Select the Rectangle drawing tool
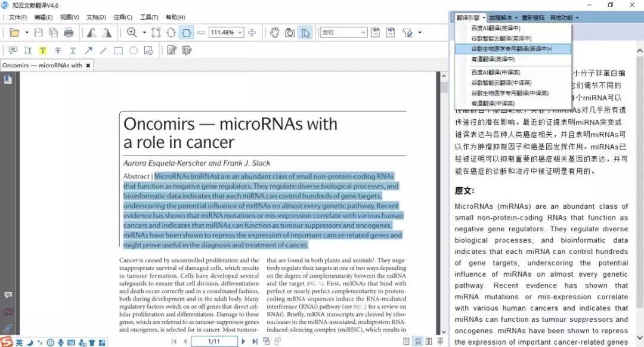The height and width of the screenshot is (347, 644). [118, 51]
